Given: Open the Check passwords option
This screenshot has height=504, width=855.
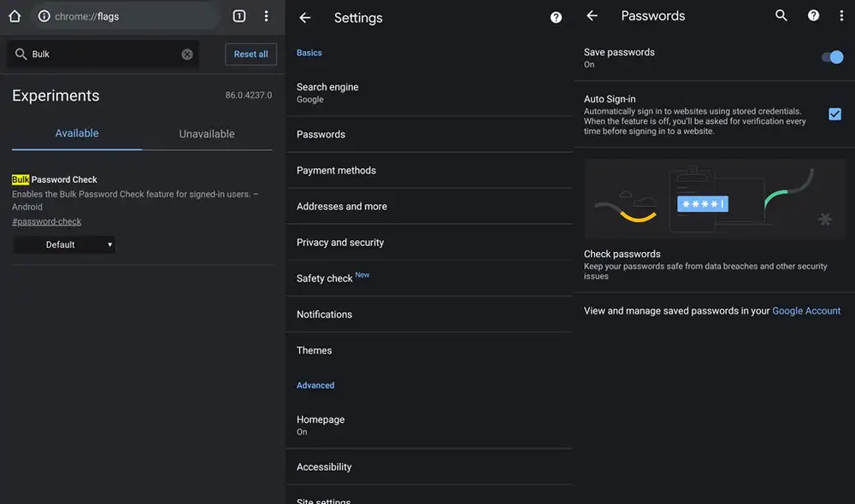Looking at the screenshot, I should point(622,254).
